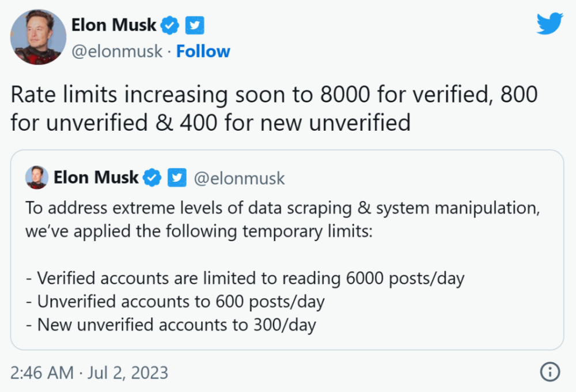The height and width of the screenshot is (392, 576).
Task: Click the square Twitter affiliation badge in main header
Action: pos(194,25)
